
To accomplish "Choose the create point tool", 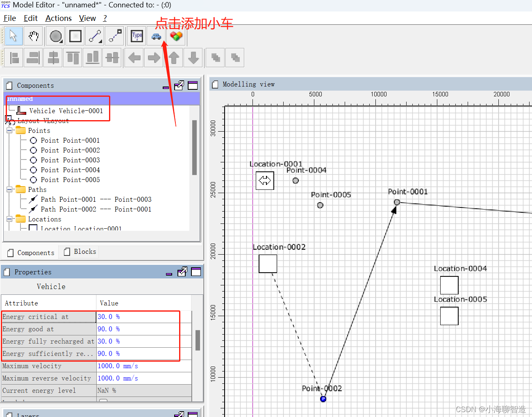I will click(x=55, y=36).
